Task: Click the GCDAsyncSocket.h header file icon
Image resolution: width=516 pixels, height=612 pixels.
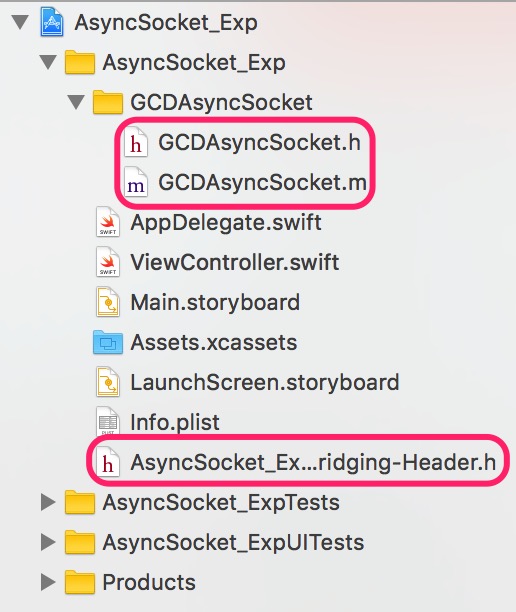Action: [x=135, y=142]
